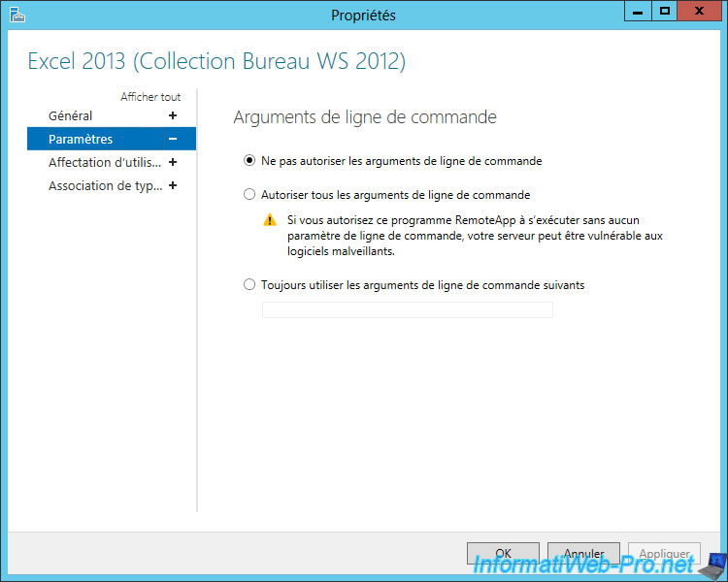The image size is (728, 582).
Task: Click the Annuler button
Action: point(583,553)
